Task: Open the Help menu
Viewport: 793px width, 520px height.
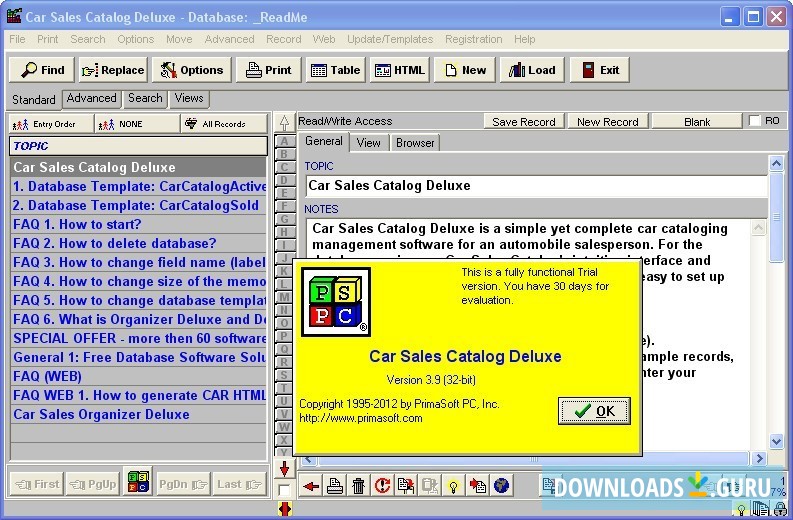Action: click(524, 39)
